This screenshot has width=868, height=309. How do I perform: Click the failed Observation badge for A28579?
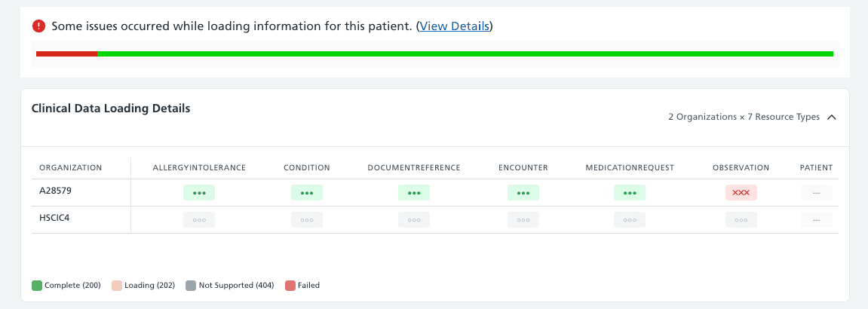click(x=741, y=193)
